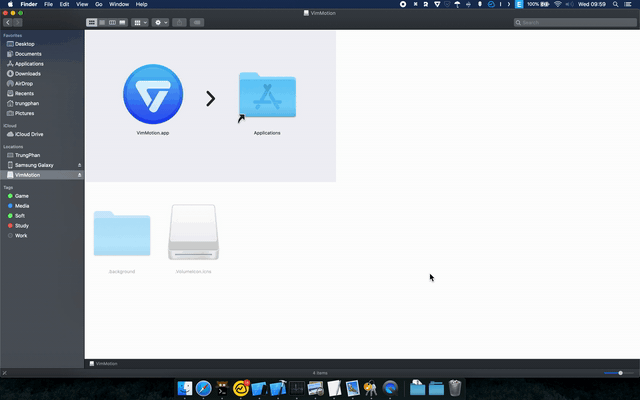This screenshot has width=640, height=400.
Task: Open Finder from the Dock
Action: click(x=185, y=388)
